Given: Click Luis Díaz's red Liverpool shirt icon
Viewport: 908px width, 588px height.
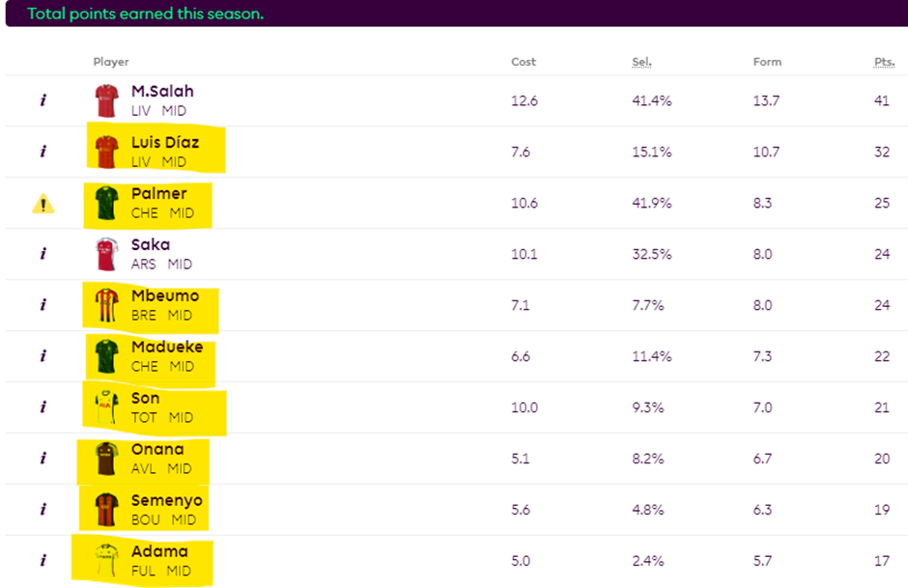Looking at the screenshot, I should tap(106, 152).
